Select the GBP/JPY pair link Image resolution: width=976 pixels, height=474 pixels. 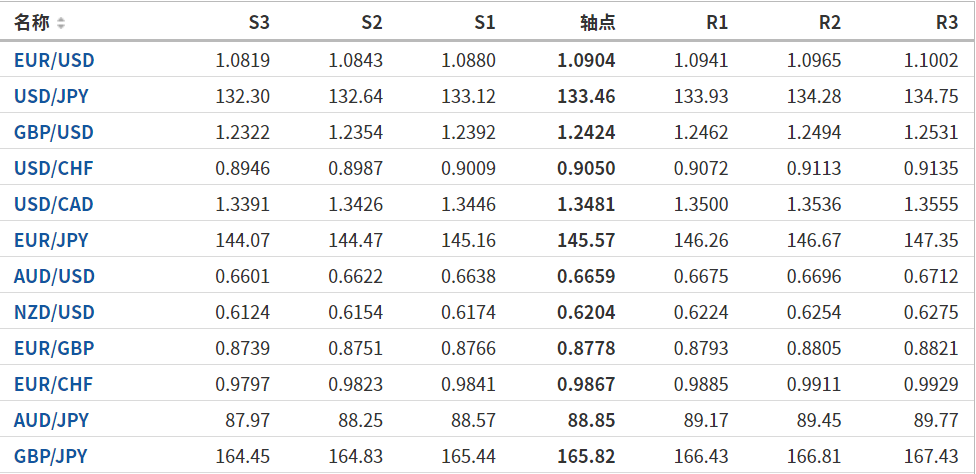click(x=51, y=456)
